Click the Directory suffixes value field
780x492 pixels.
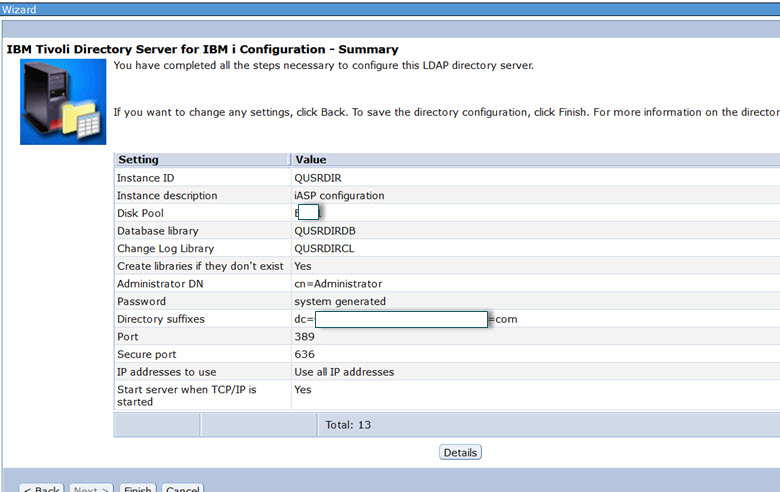[x=400, y=319]
